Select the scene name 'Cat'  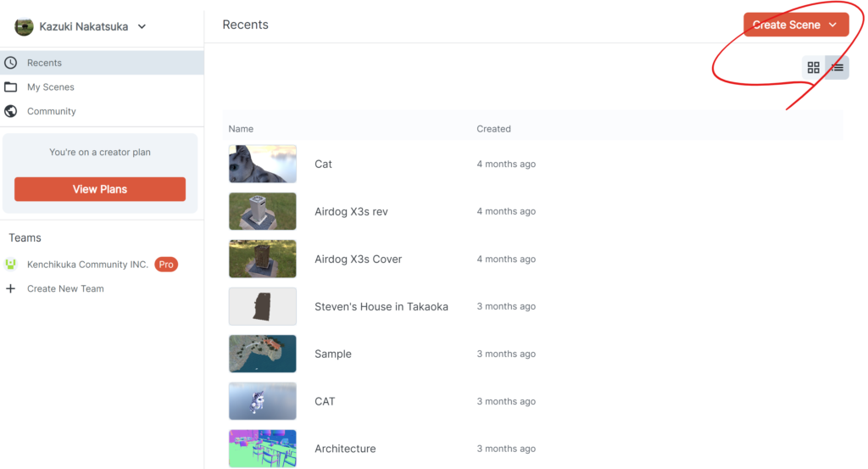click(x=323, y=164)
